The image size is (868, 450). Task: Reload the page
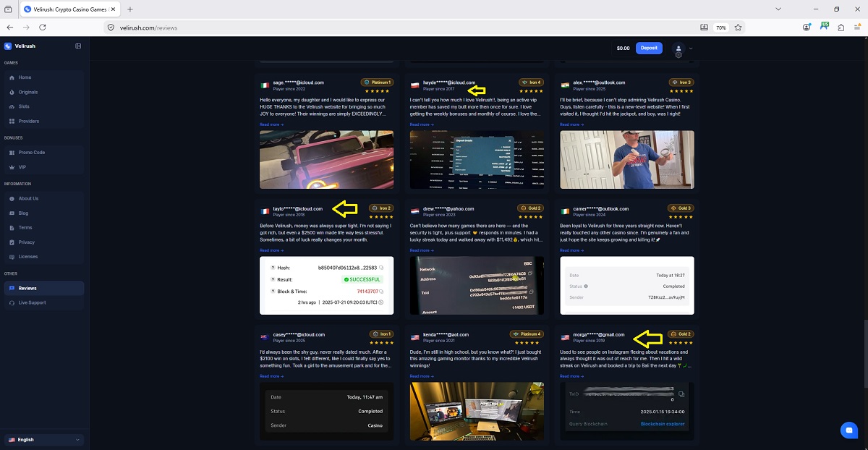tap(43, 27)
